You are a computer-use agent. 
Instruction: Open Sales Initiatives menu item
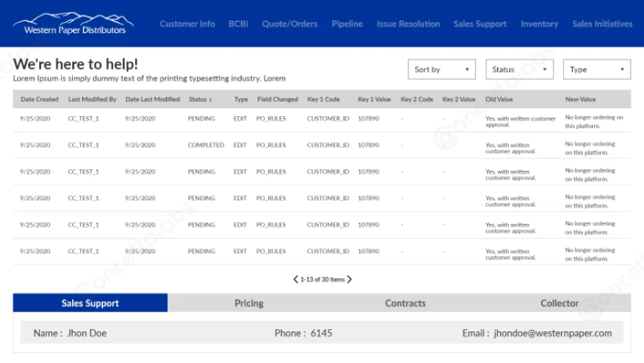click(x=602, y=24)
